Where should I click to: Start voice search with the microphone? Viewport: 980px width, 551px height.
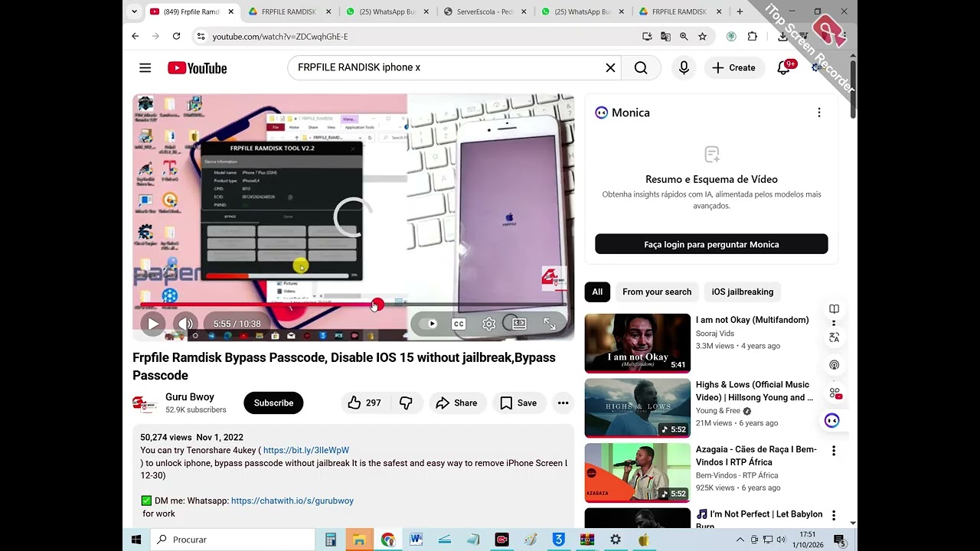684,68
